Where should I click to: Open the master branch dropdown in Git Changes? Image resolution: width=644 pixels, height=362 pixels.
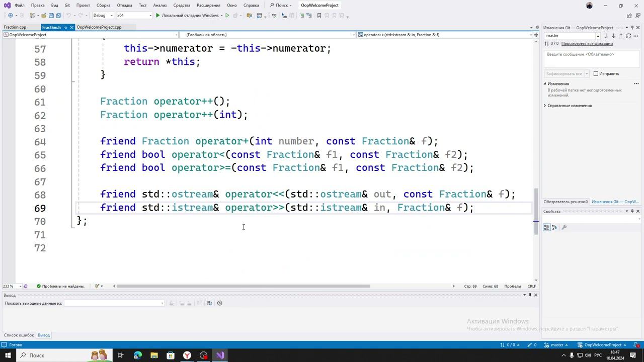(573, 36)
